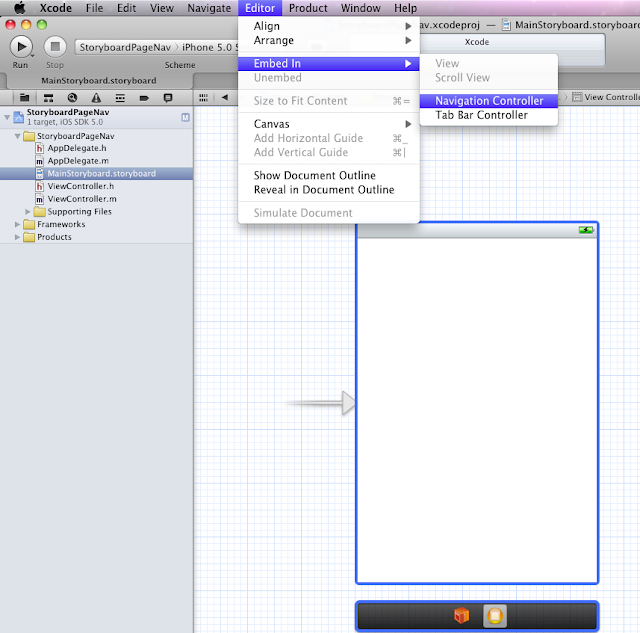
Task: Select AppDelegate.m in navigator
Action: point(96,161)
